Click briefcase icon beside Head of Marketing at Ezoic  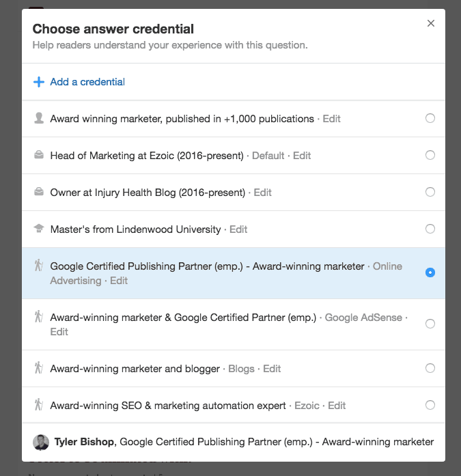click(x=39, y=156)
